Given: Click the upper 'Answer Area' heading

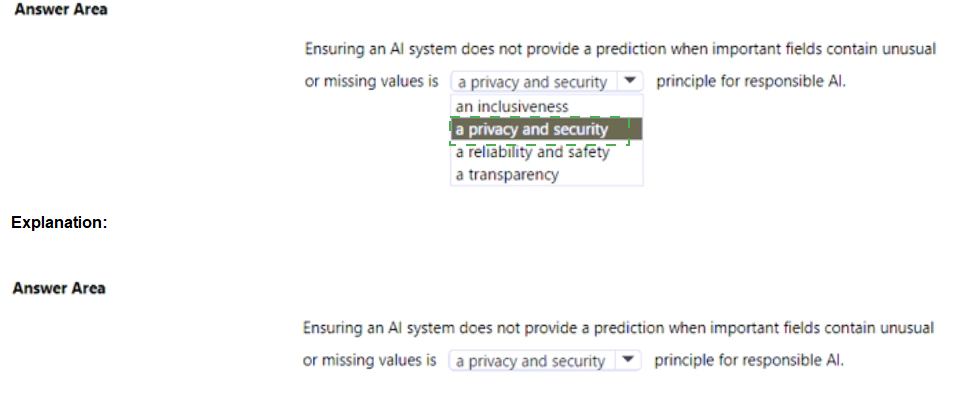Looking at the screenshot, I should (60, 10).
